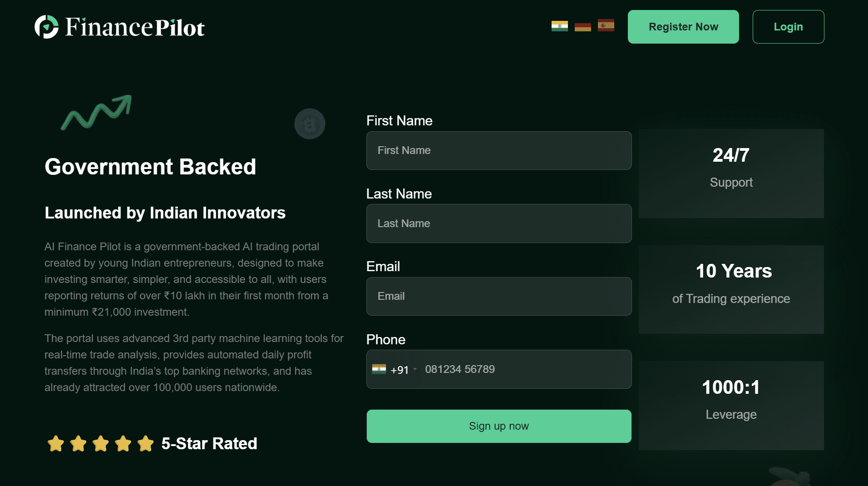Screen dimensions: 868x486
Task: Focus the First Name input field
Action: [x=499, y=150]
